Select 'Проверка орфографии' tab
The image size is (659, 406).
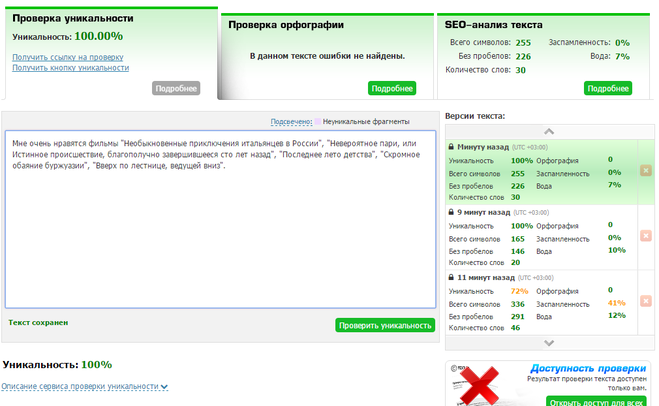click(286, 25)
